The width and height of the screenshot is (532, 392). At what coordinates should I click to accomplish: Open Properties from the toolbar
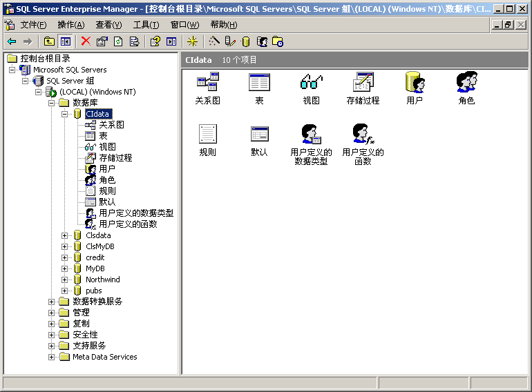point(102,41)
